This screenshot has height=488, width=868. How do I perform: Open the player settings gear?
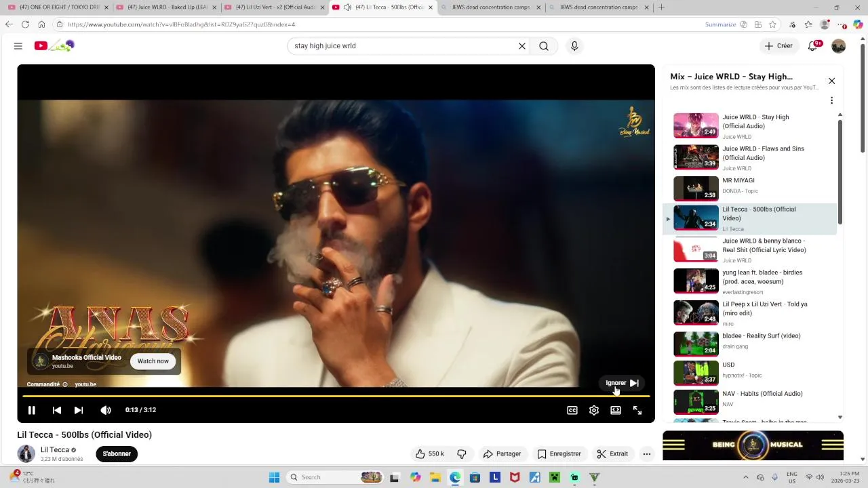click(594, 410)
